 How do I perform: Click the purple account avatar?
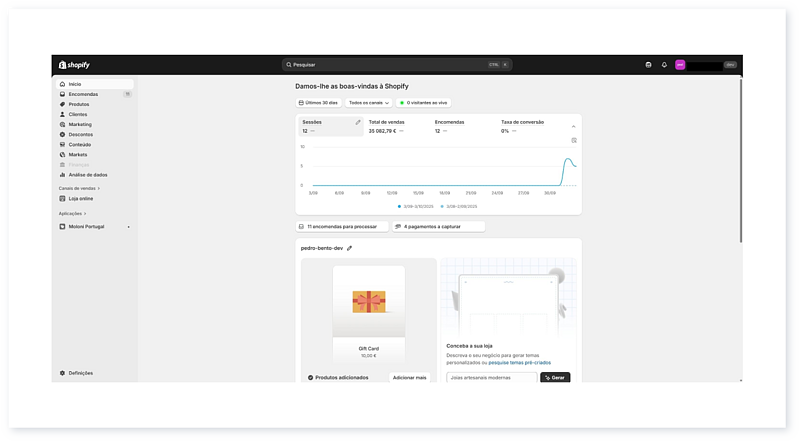[x=680, y=65]
